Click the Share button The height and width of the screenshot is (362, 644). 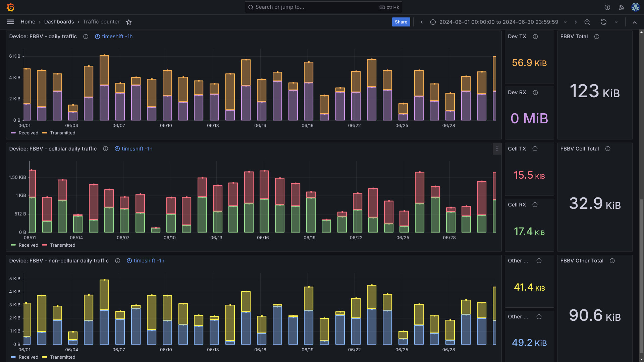tap(401, 22)
